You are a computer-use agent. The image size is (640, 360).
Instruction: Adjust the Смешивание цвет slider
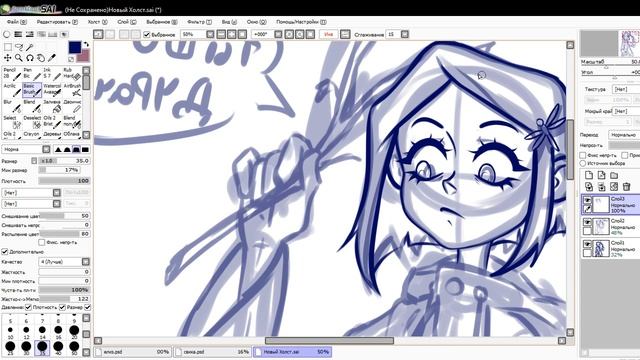(x=64, y=216)
